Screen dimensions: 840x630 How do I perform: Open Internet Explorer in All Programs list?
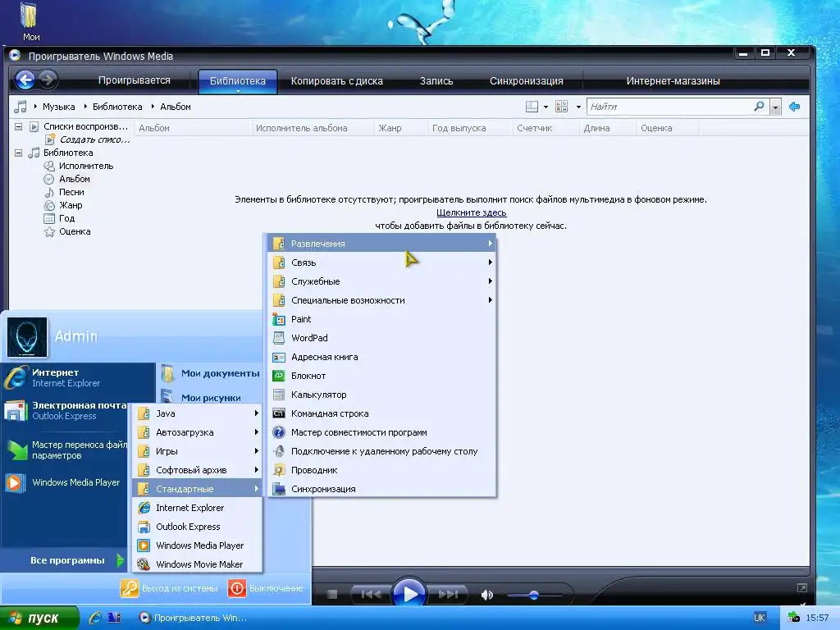(197, 508)
